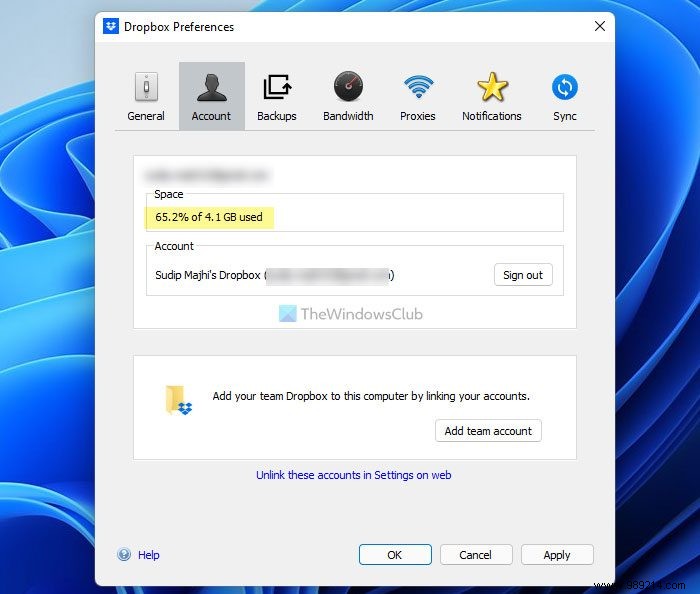The height and width of the screenshot is (594, 700).
Task: Click the 'Add your team Dropbox' description text
Action: pyautogui.click(x=371, y=396)
